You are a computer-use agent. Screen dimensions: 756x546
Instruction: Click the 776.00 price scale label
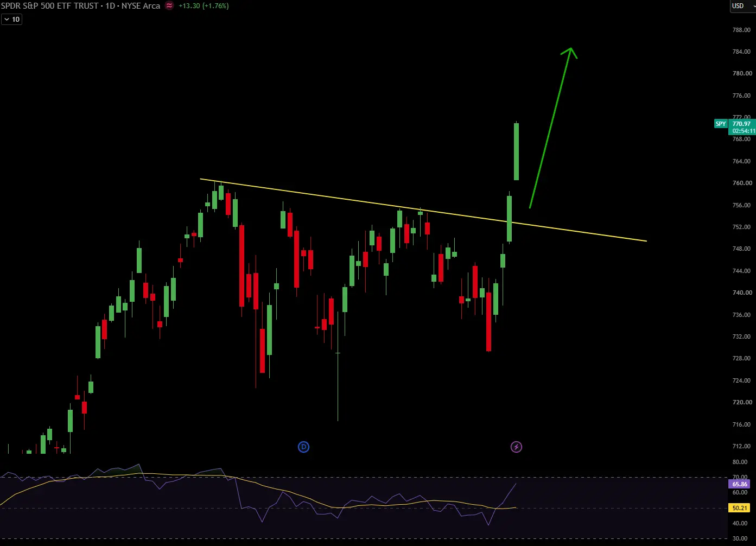click(742, 96)
